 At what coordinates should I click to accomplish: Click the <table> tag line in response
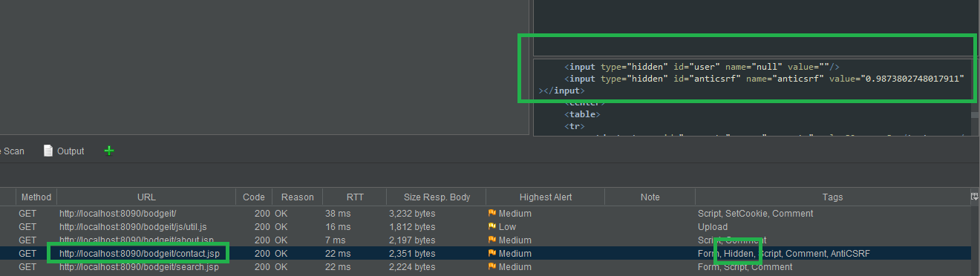click(583, 114)
